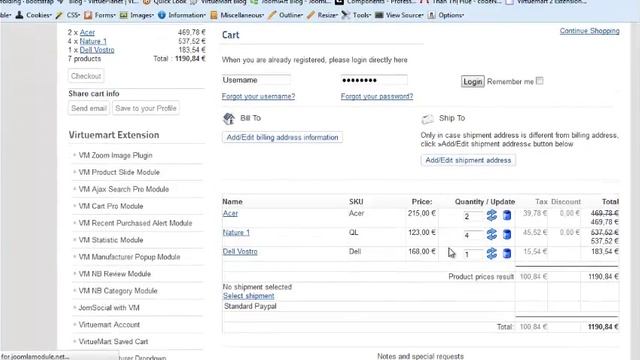Screen dimensions: 640x360
Task: Focus the Username input field
Action: [x=256, y=80]
